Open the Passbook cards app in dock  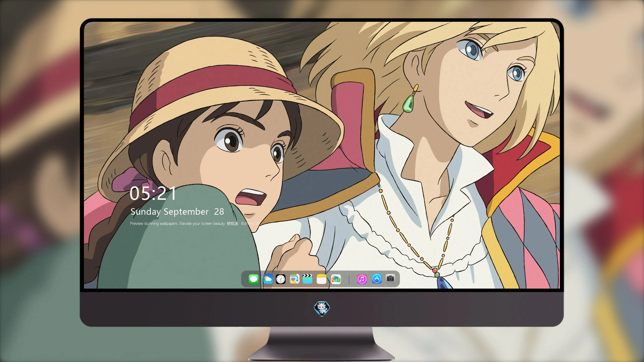tap(336, 279)
